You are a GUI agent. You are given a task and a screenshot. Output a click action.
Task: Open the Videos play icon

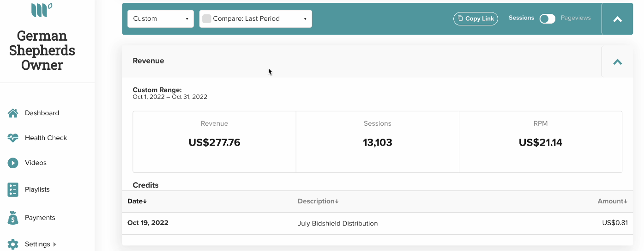point(13,163)
